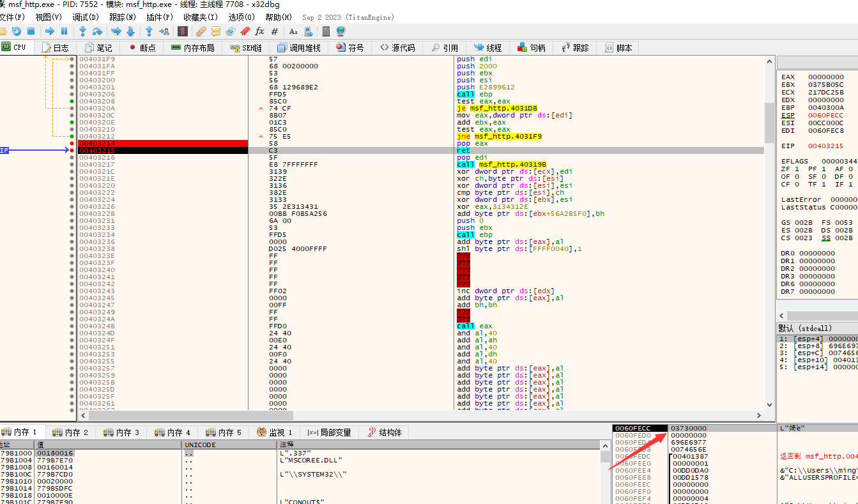The width and height of the screenshot is (858, 504).
Task: Click the Run Till Return icon
Action: [x=149, y=31]
